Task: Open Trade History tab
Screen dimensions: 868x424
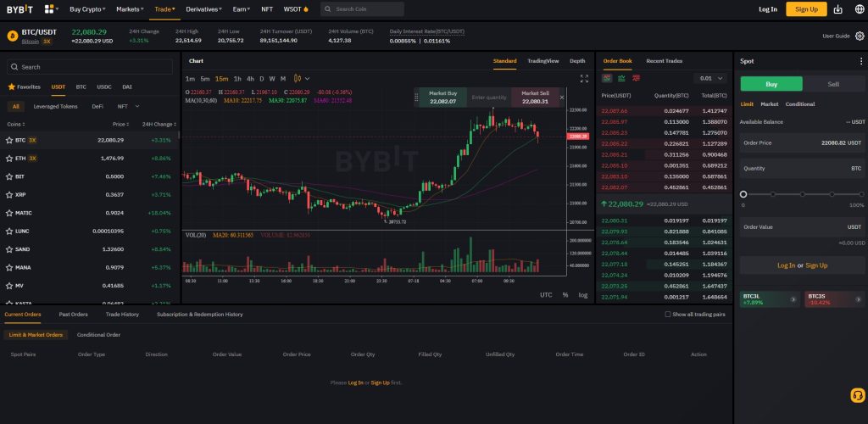Action: pyautogui.click(x=122, y=315)
